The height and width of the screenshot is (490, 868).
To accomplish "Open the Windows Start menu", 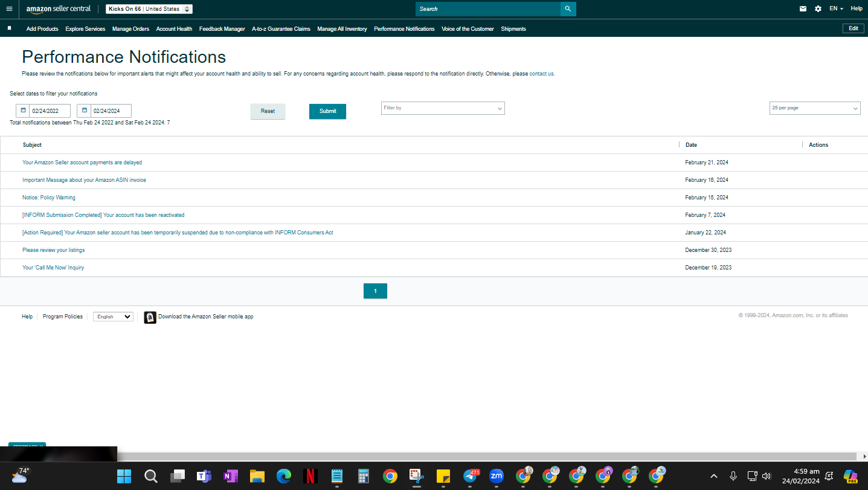I will pyautogui.click(x=124, y=476).
